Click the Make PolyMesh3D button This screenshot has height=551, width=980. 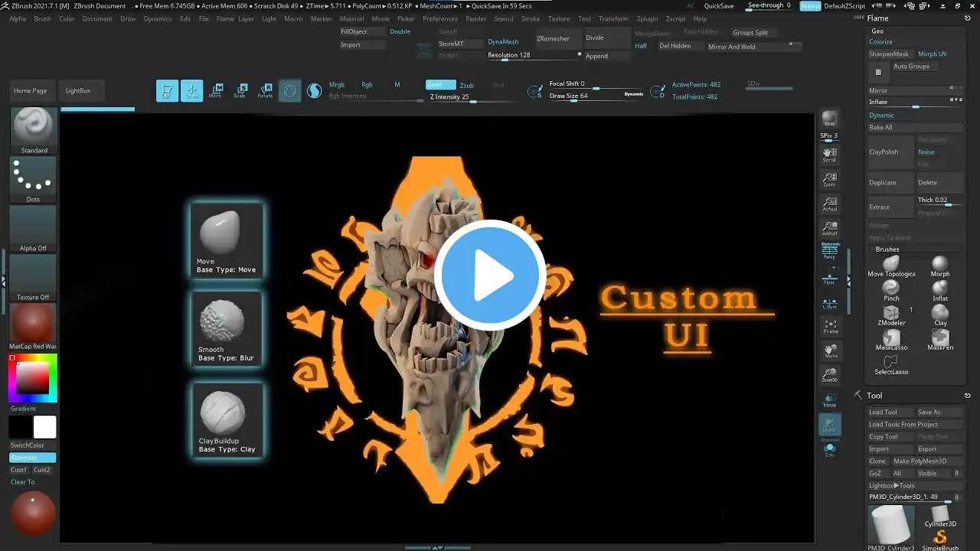[927, 461]
